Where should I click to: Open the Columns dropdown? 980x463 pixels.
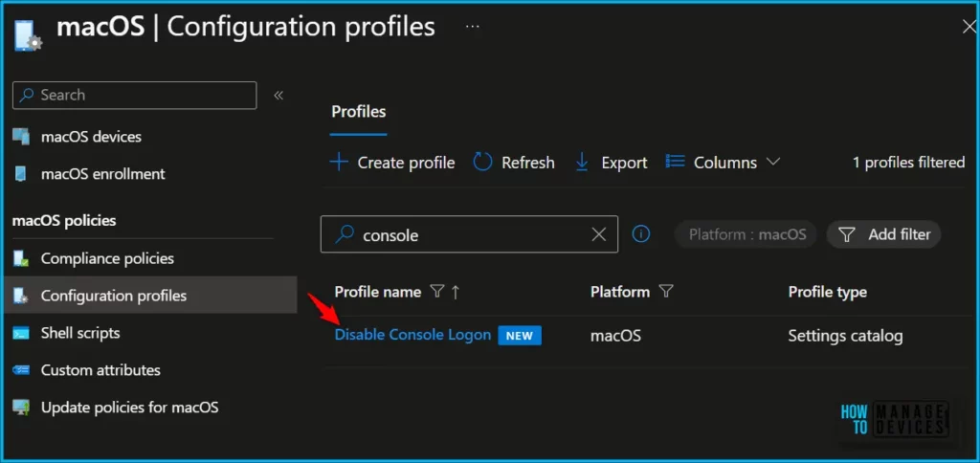point(724,163)
